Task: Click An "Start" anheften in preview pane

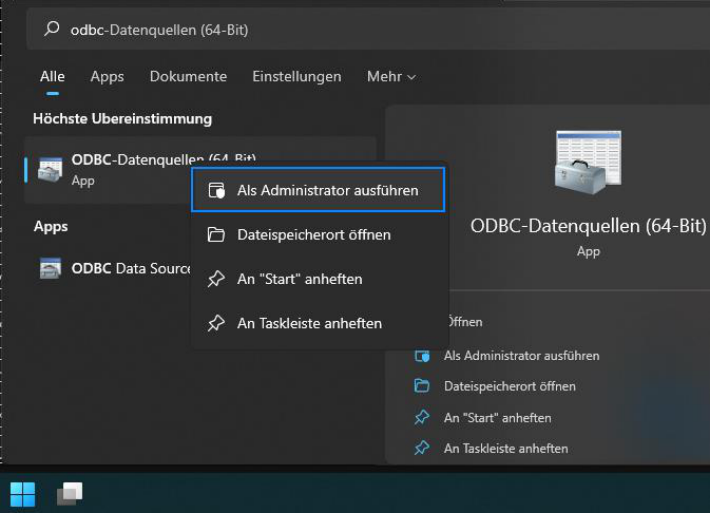Action: (x=498, y=417)
